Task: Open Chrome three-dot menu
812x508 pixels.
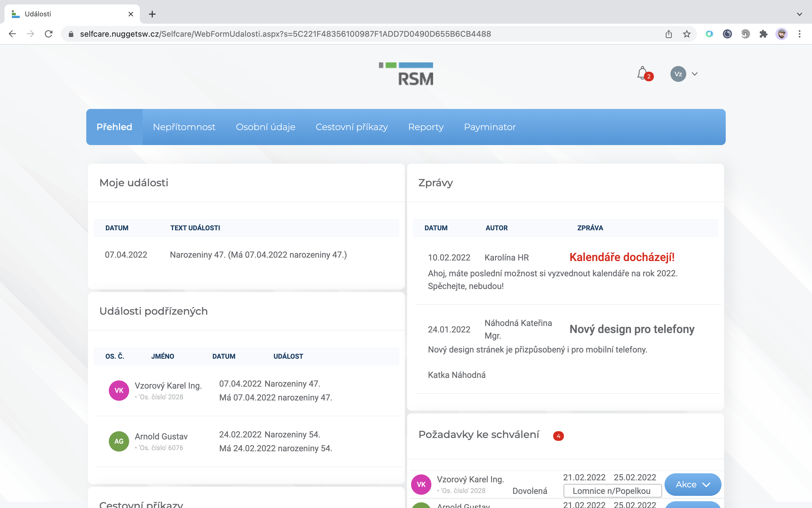Action: point(800,34)
